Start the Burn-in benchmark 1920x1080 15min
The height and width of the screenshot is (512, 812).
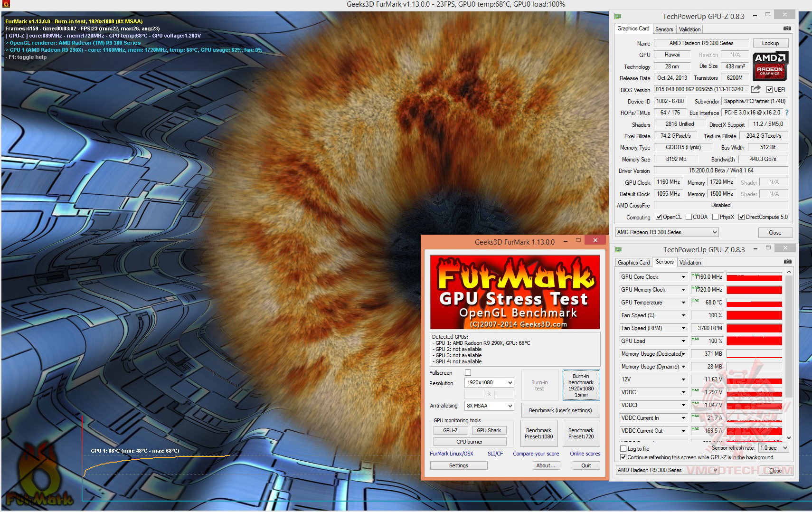(581, 385)
